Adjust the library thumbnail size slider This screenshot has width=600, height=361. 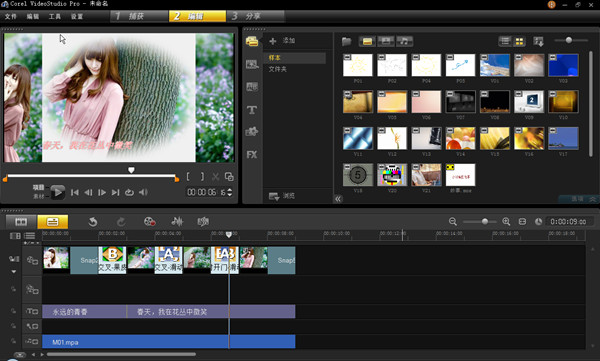569,40
